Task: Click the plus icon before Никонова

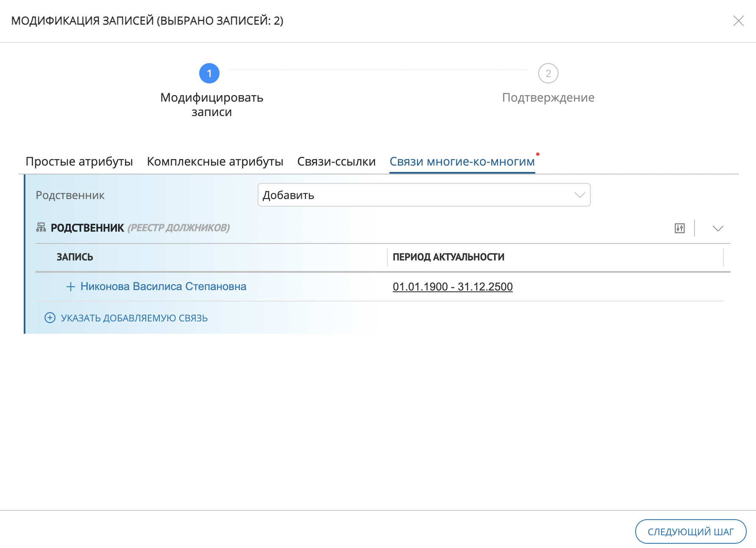Action: click(x=71, y=287)
